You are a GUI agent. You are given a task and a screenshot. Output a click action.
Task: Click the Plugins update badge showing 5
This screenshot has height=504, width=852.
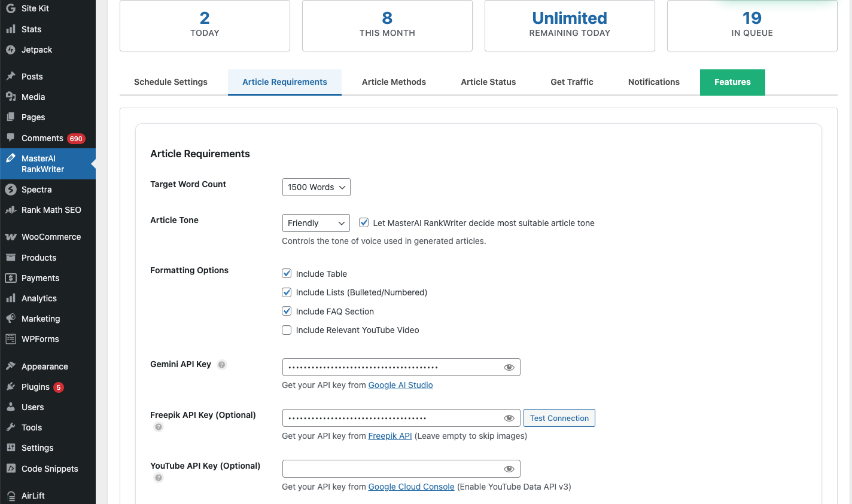[x=59, y=387]
